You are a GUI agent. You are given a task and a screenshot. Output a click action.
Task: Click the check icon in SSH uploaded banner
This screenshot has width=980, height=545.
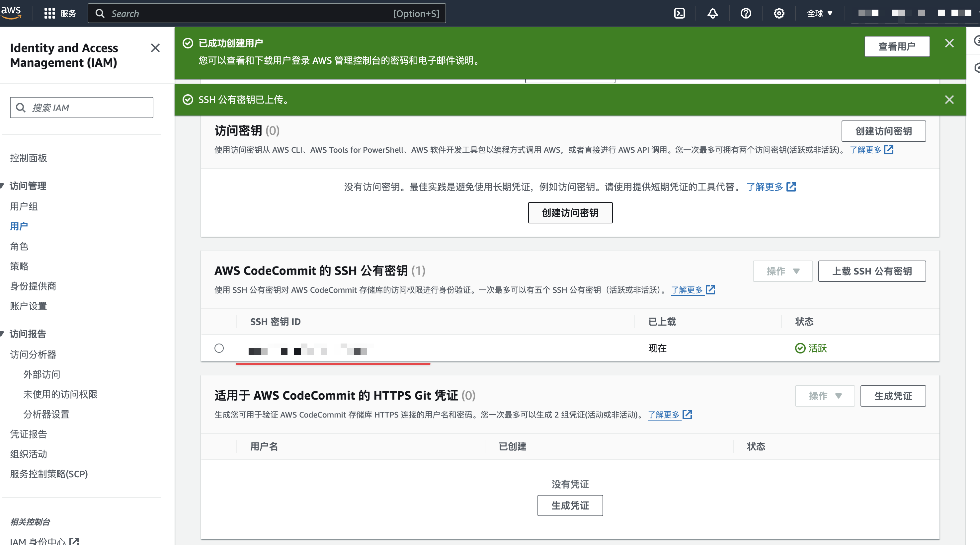188,100
